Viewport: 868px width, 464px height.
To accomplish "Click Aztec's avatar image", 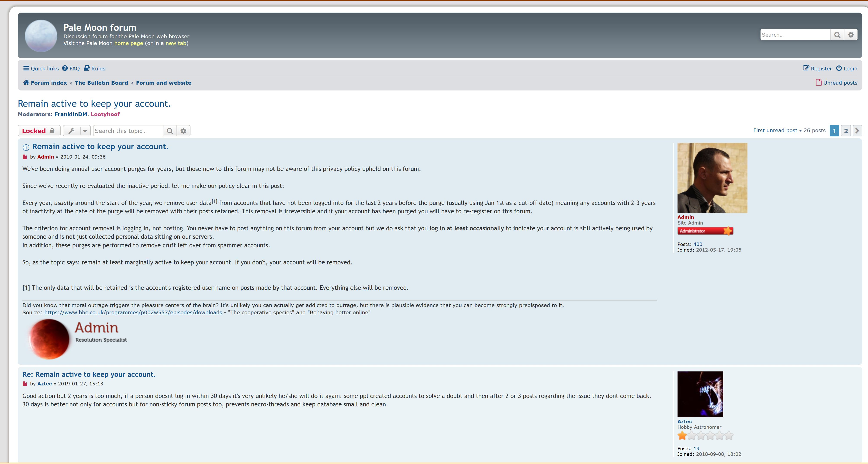I will [x=700, y=394].
